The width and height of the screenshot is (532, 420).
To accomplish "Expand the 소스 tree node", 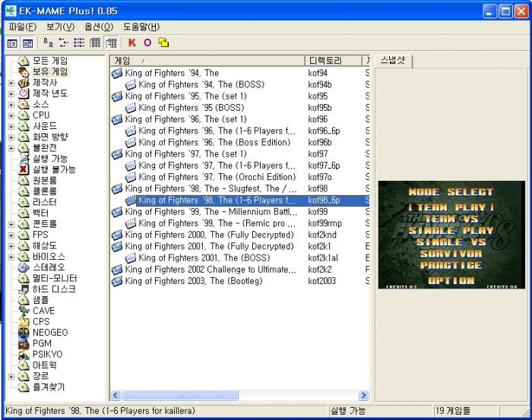I will [x=11, y=105].
